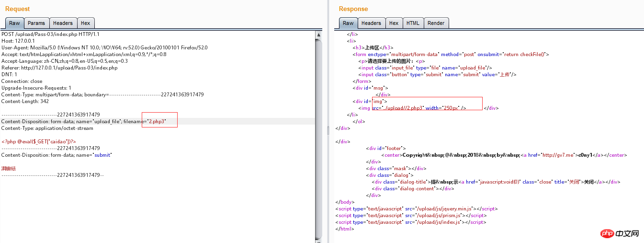Viewport: 644px width, 243px height.
Task: Click the divider handle between Request and Response
Action: pos(328,130)
